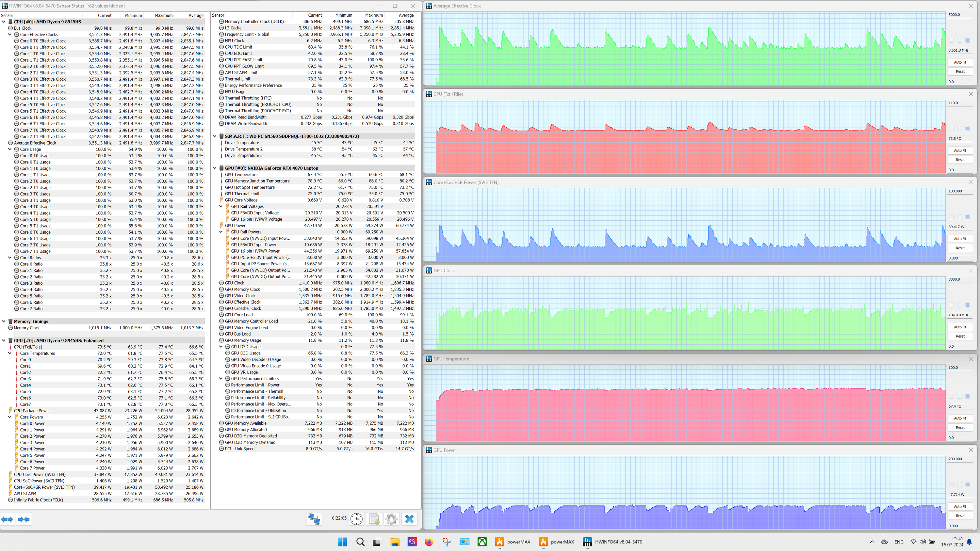
Task: Click the network remote monitoring icon
Action: [x=314, y=519]
